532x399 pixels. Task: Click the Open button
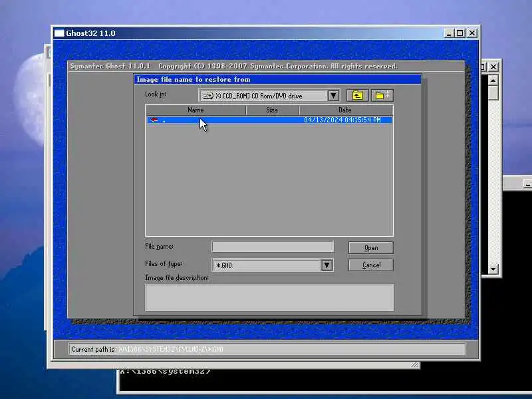click(x=371, y=247)
